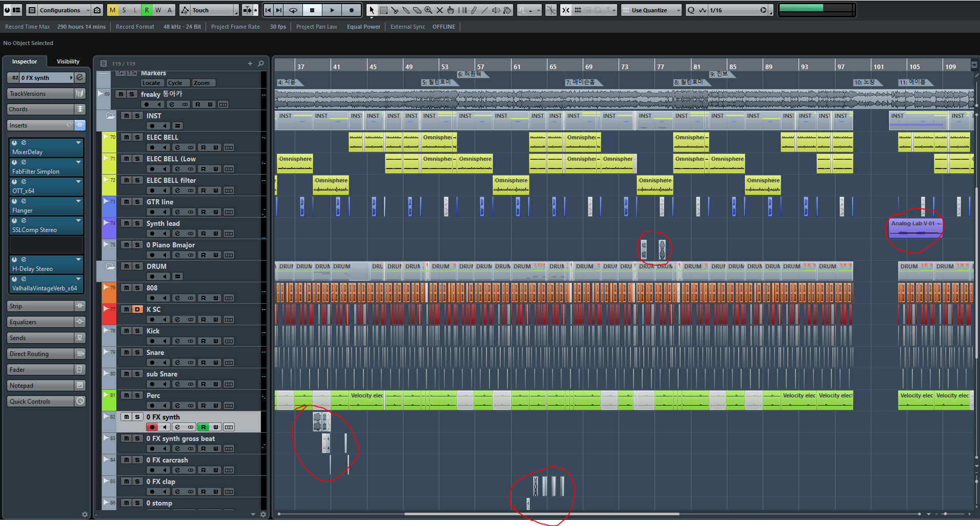Viewport: 980px width, 526px height.
Task: Click the Add Track plus icon
Action: pyautogui.click(x=250, y=64)
